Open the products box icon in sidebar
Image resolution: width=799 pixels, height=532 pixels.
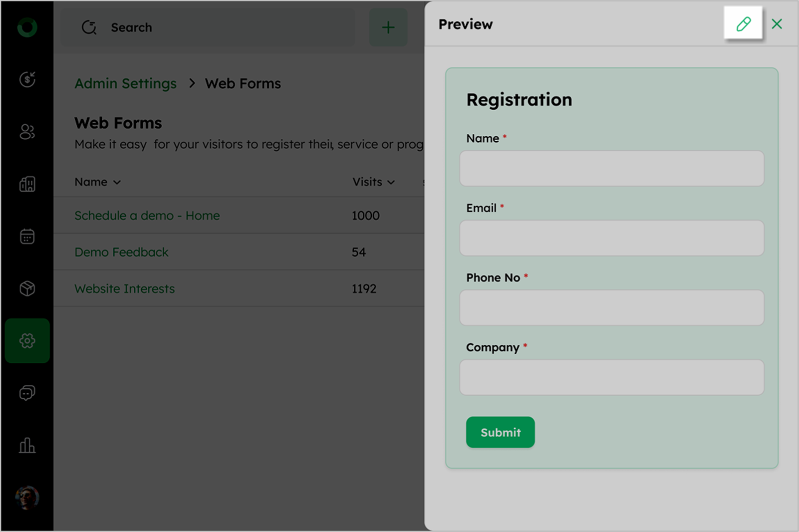point(27,288)
